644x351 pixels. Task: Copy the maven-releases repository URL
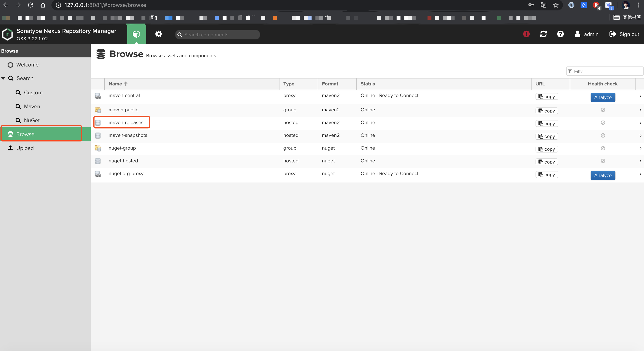coord(546,124)
